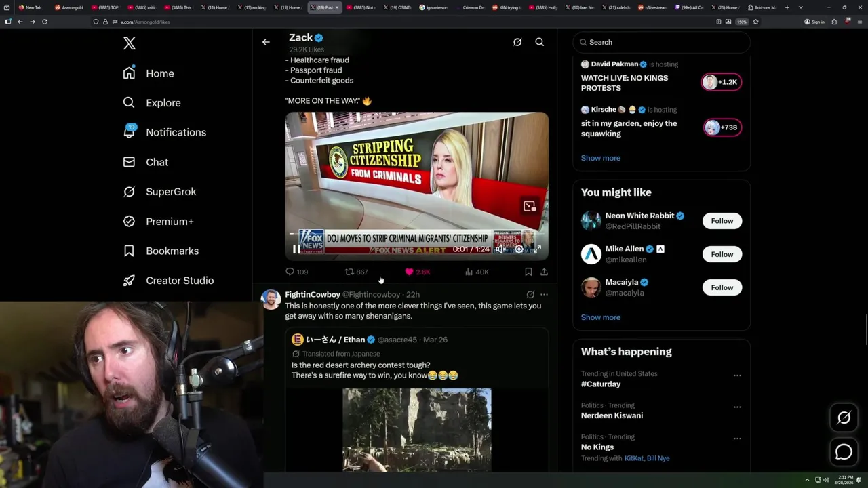
Task: Search Zack's profile with magnifier icon
Action: [x=540, y=42]
